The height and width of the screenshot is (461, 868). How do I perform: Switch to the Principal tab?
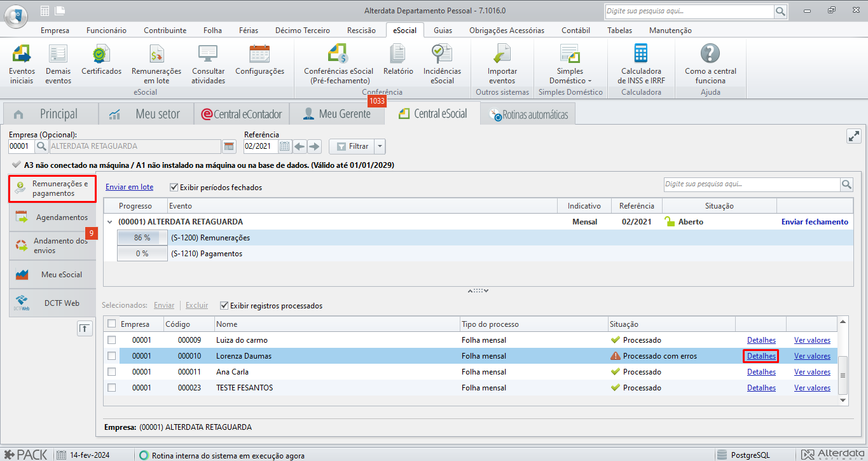click(x=51, y=114)
